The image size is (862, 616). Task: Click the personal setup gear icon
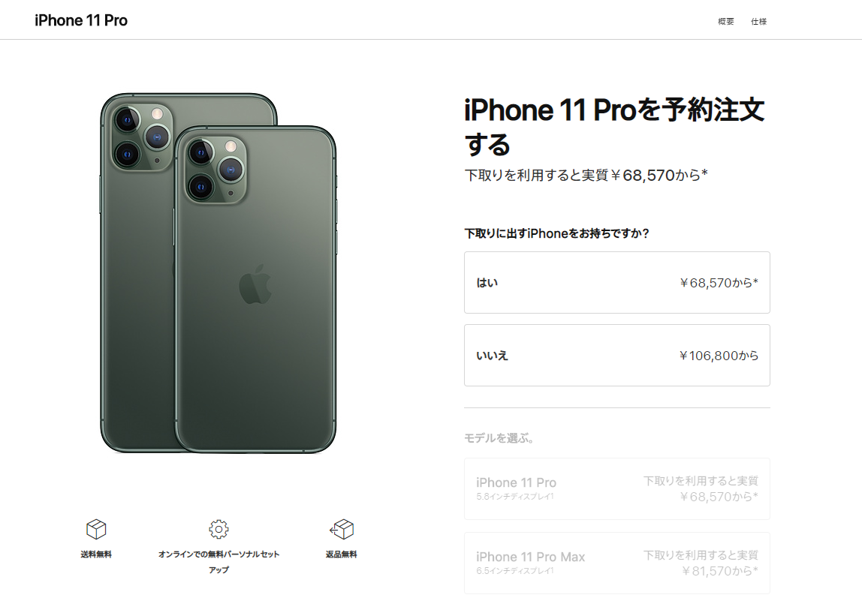coord(219,529)
